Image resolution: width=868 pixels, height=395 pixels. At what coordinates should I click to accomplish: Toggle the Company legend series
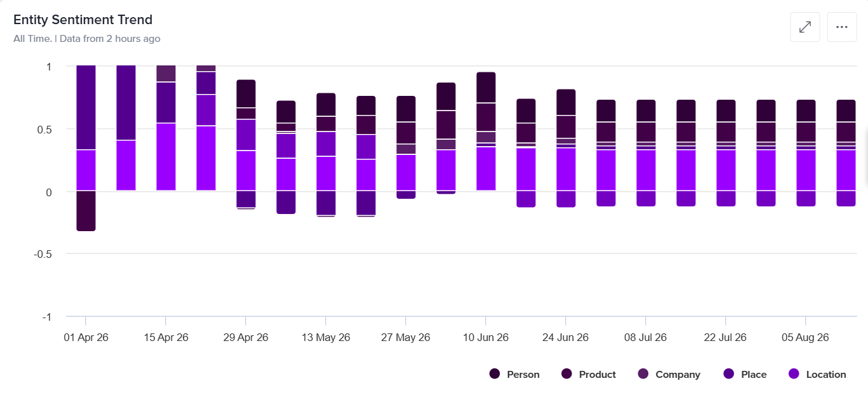[x=669, y=375]
